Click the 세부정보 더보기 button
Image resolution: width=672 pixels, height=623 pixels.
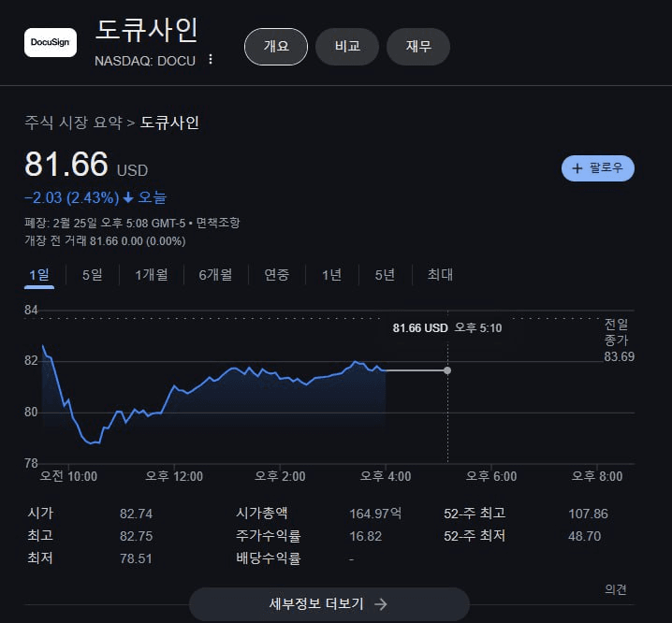click(329, 603)
